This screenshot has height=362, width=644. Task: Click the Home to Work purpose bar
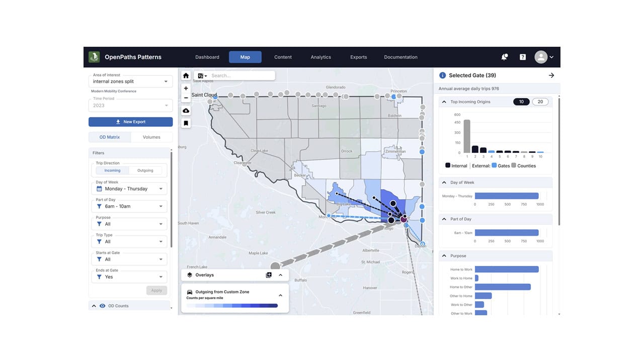[x=507, y=269]
